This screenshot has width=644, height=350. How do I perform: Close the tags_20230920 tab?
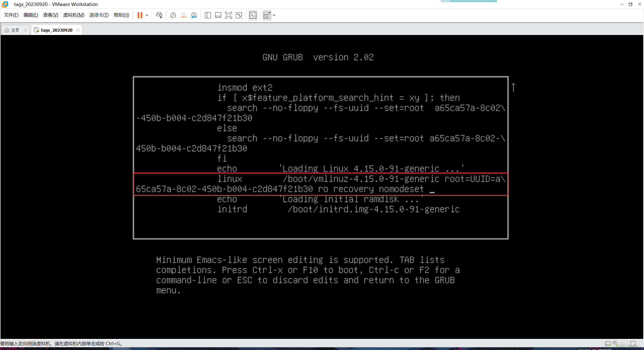pos(78,30)
